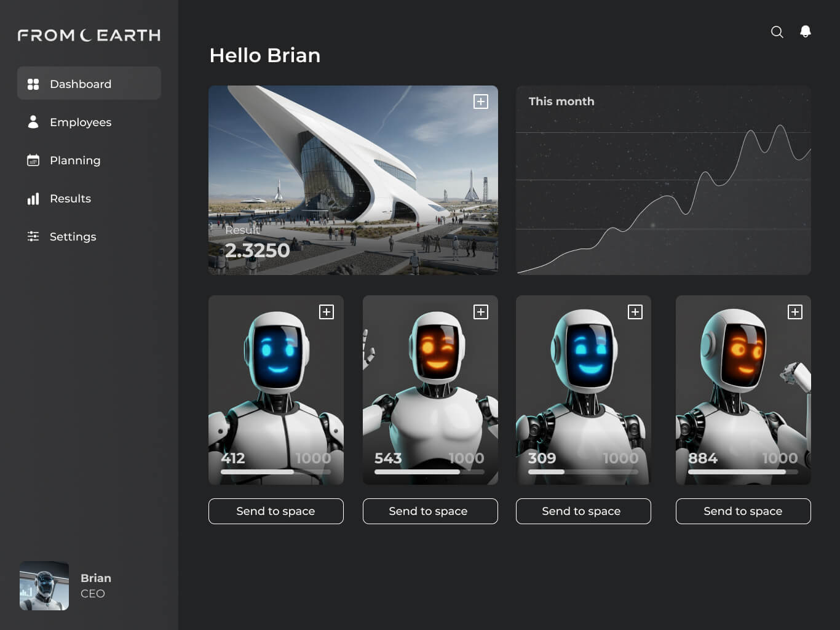This screenshot has height=630, width=840.
Task: Click progress bar on 543 robot card
Action: pyautogui.click(x=429, y=472)
